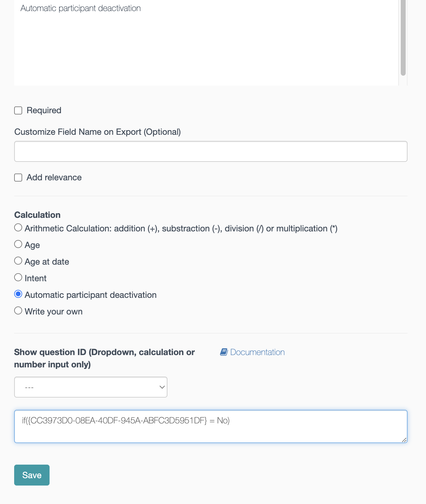Tick the Required checkbox
Image resolution: width=426 pixels, height=504 pixels.
click(x=18, y=110)
